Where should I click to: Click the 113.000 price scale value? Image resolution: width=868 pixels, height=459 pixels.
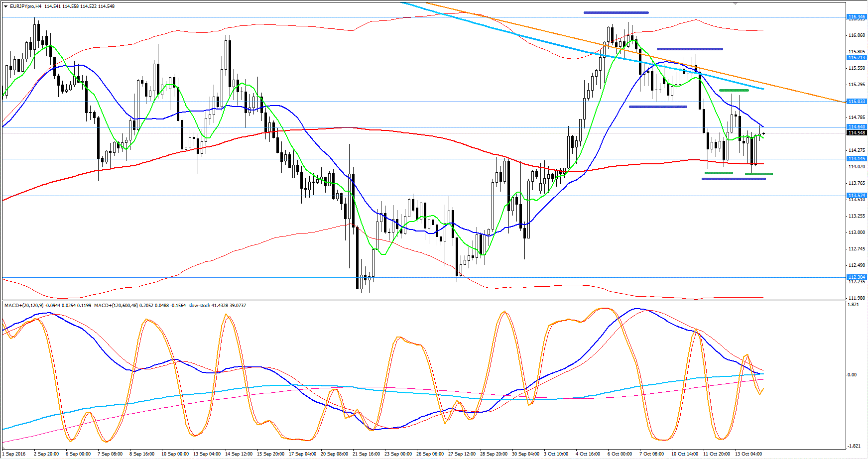(x=857, y=232)
